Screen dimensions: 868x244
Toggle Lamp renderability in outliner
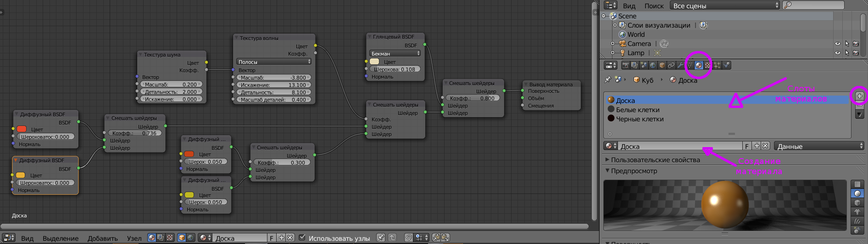tap(856, 53)
